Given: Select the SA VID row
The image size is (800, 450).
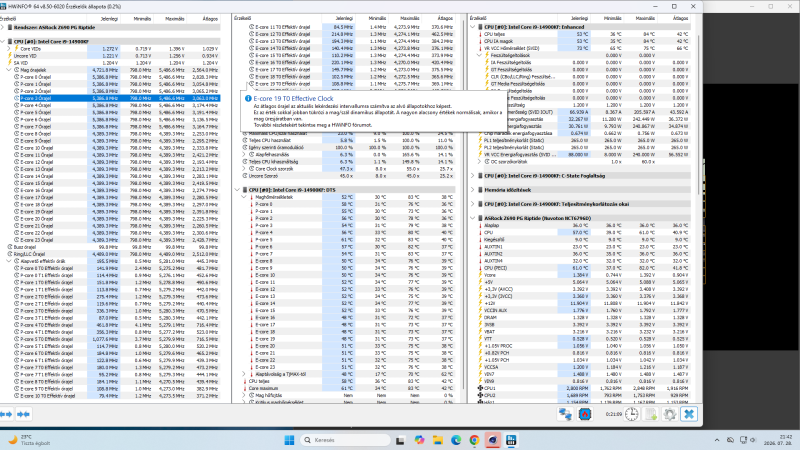Looking at the screenshot, I should click(x=110, y=63).
